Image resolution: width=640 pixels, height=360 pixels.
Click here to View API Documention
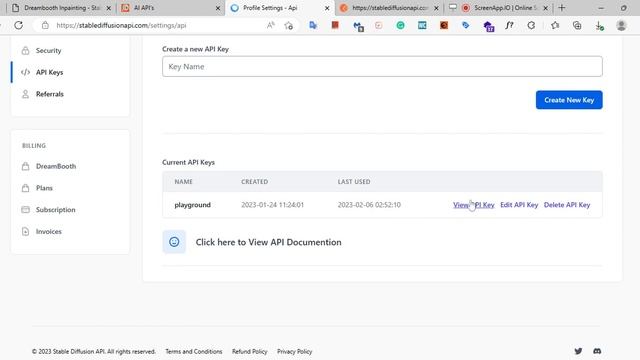[269, 242]
